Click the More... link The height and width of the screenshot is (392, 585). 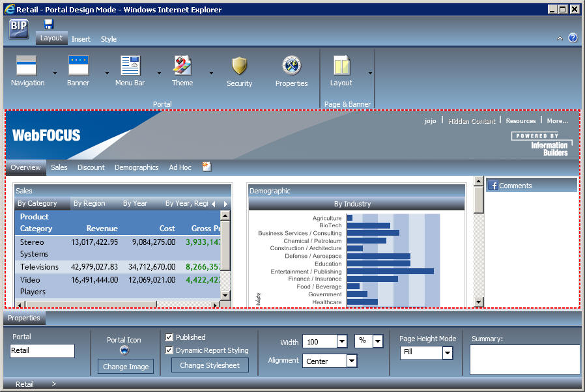click(558, 121)
